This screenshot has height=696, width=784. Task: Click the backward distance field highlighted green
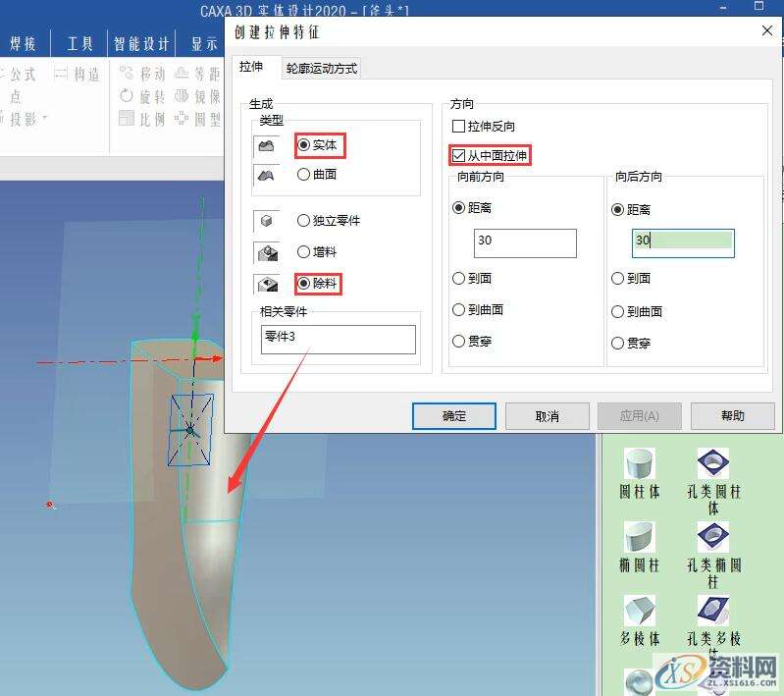pyautogui.click(x=683, y=243)
